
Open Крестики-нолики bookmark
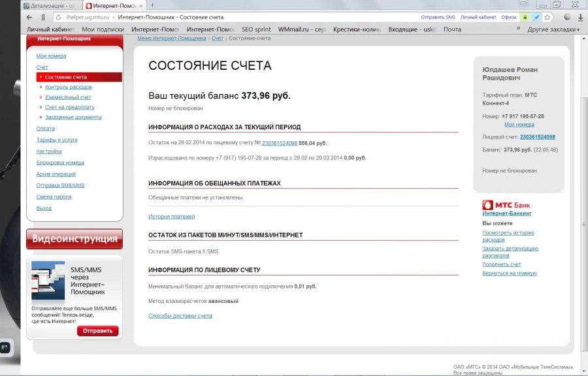click(357, 29)
